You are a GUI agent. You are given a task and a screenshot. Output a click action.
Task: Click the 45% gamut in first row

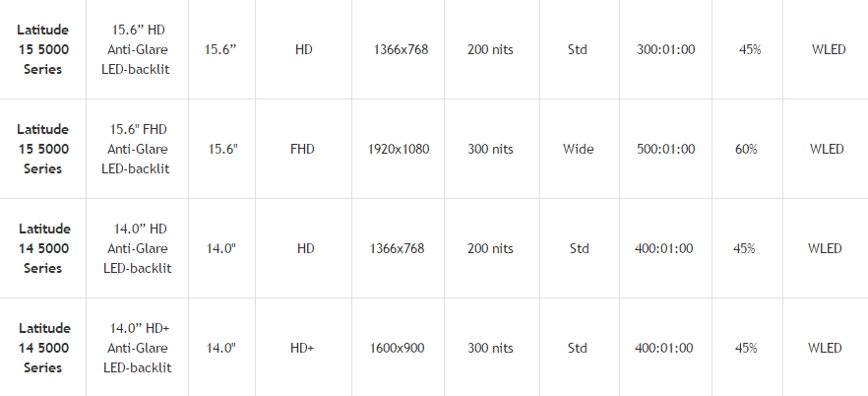750,50
